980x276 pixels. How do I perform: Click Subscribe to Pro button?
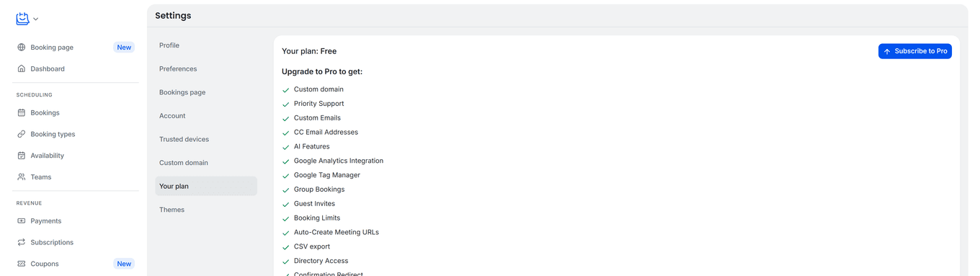(914, 51)
